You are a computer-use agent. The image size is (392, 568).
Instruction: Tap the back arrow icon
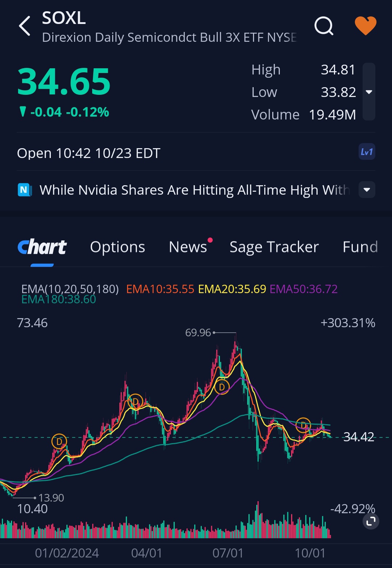pyautogui.click(x=24, y=26)
